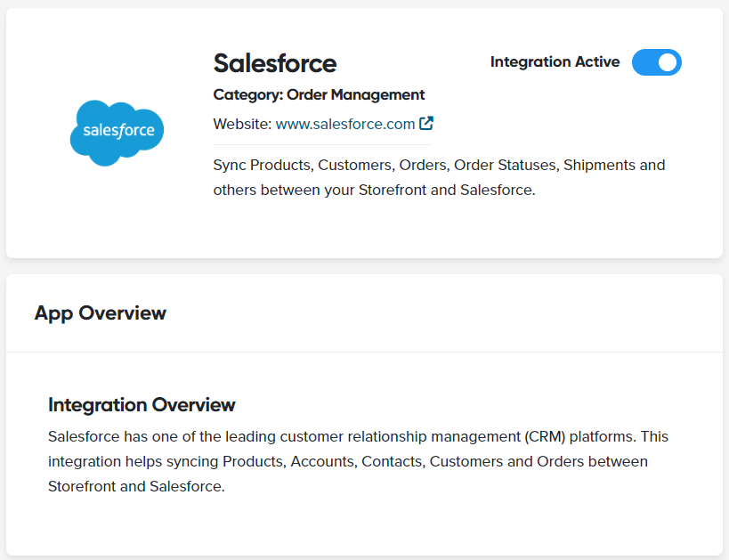Click the Integration Active label text
Image resolution: width=729 pixels, height=560 pixels.
[x=555, y=61]
